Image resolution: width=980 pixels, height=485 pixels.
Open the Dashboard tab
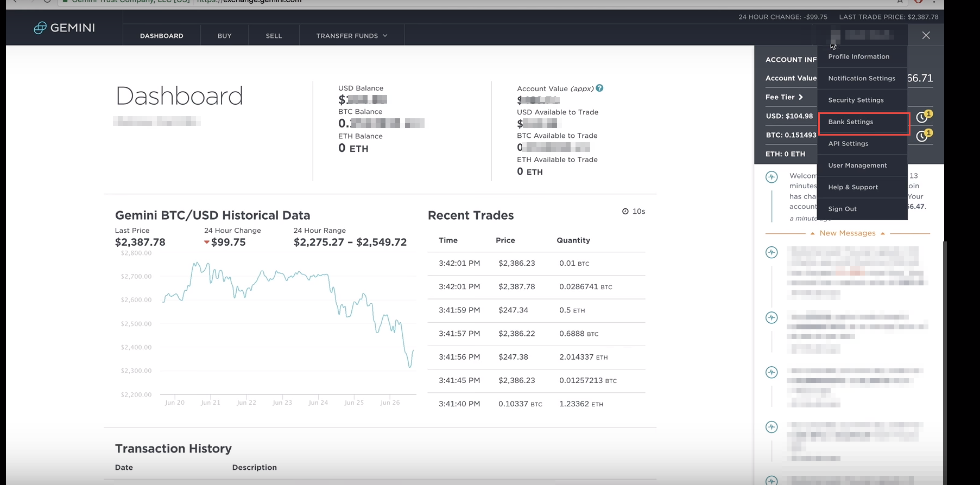(x=162, y=36)
